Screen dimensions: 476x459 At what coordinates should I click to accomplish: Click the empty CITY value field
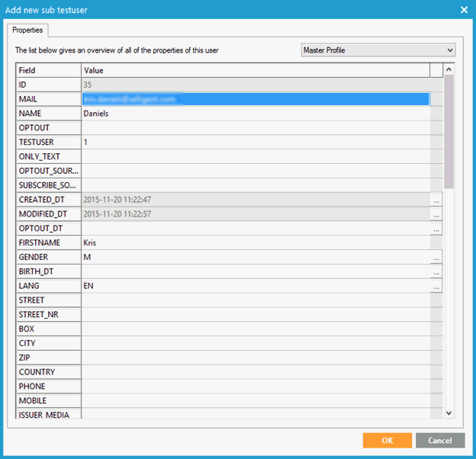point(255,344)
